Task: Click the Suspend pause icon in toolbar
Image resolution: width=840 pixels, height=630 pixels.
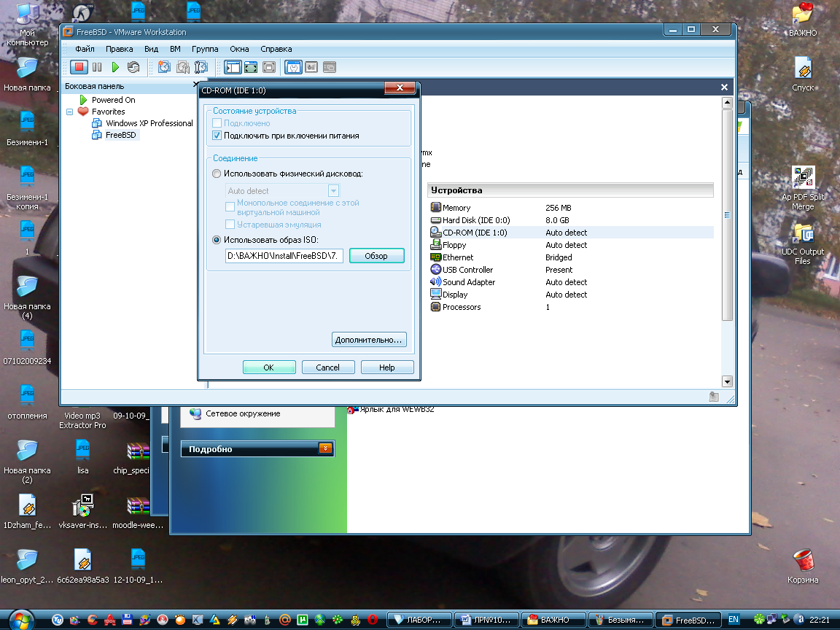Action: click(x=97, y=67)
